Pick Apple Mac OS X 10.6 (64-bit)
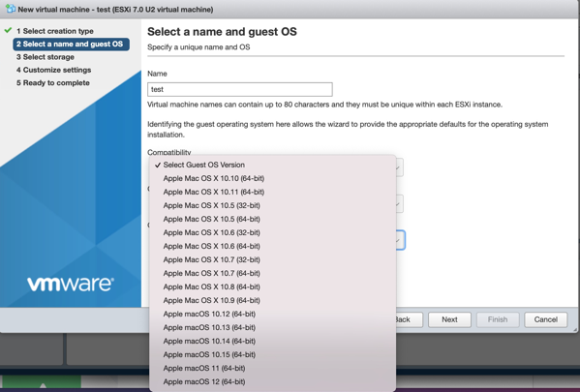 (x=273, y=246)
